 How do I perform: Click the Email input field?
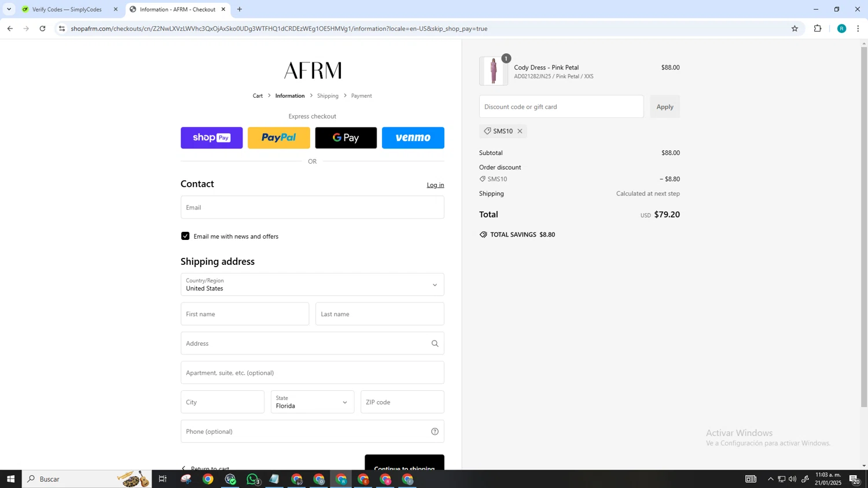312,207
